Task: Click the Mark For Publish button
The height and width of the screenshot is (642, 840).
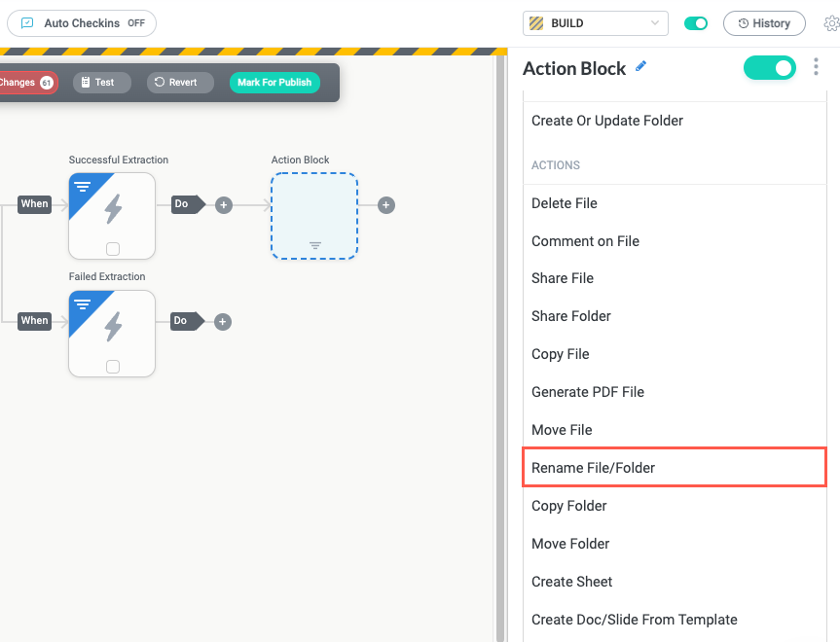Action: (x=274, y=83)
